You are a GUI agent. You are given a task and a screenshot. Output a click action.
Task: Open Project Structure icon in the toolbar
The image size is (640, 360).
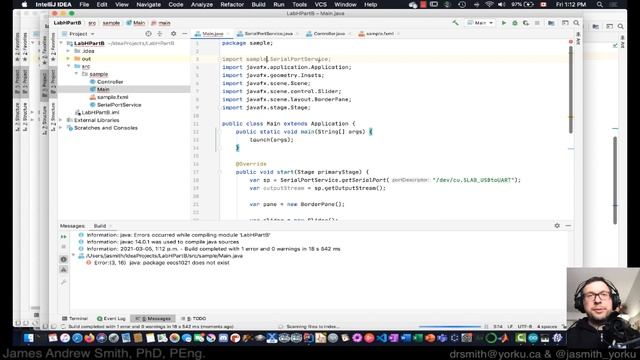pos(551,23)
